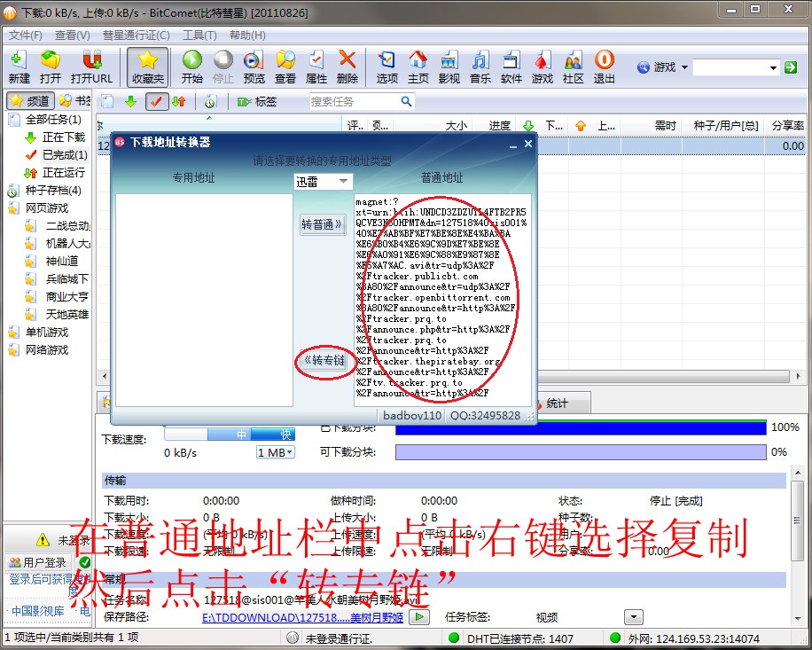812x650 pixels.
Task: Toggle the red checkmark completed filter
Action: 156,101
